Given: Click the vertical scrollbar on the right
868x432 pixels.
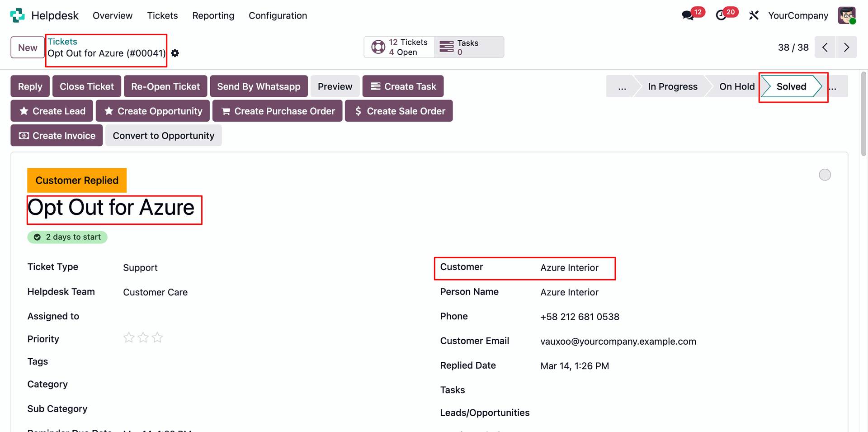Looking at the screenshot, I should click(863, 114).
